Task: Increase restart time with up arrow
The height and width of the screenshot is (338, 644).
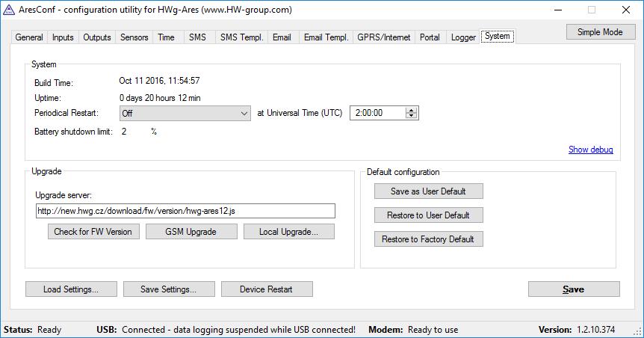Action: pos(411,110)
